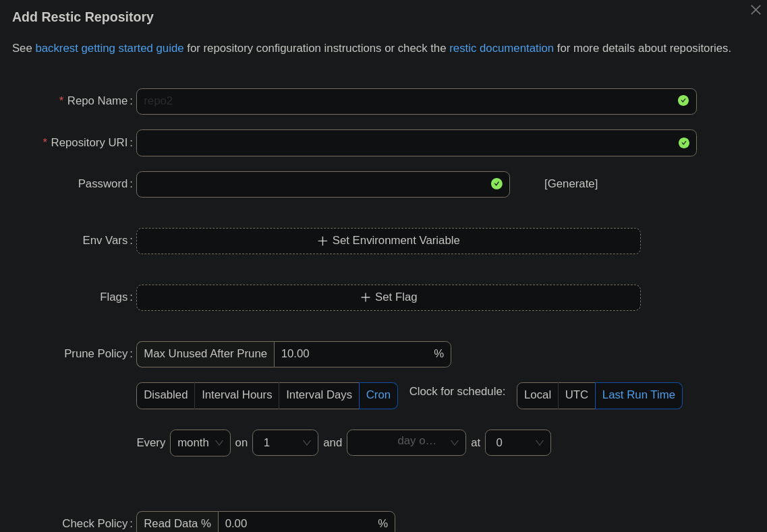The height and width of the screenshot is (532, 767).
Task: Focus the Repo Name input field
Action: [416, 101]
